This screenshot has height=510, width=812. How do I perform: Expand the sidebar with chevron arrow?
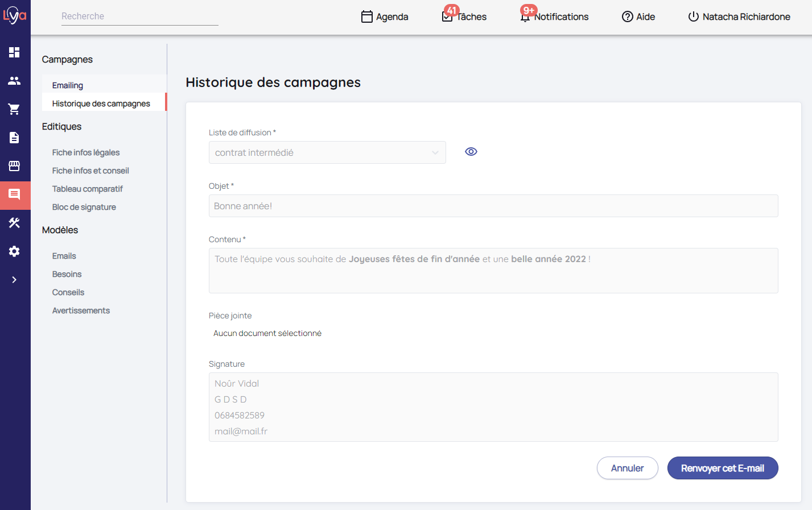tap(14, 280)
